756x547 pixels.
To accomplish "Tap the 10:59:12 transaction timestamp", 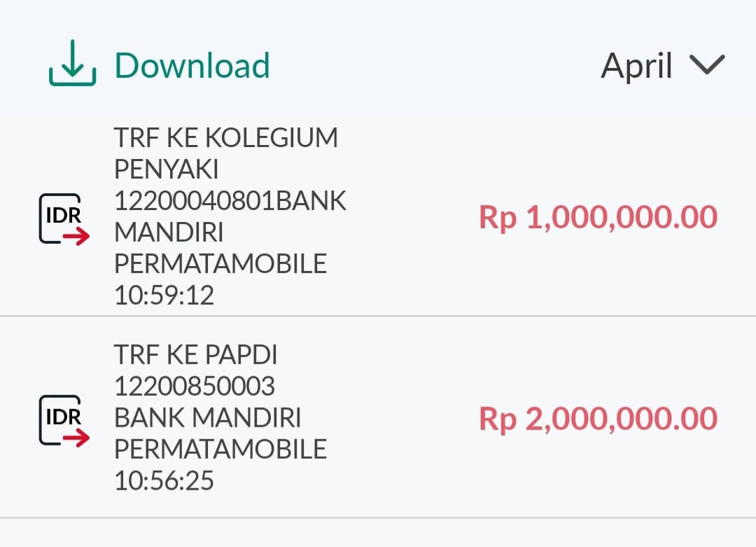I will tap(164, 296).
